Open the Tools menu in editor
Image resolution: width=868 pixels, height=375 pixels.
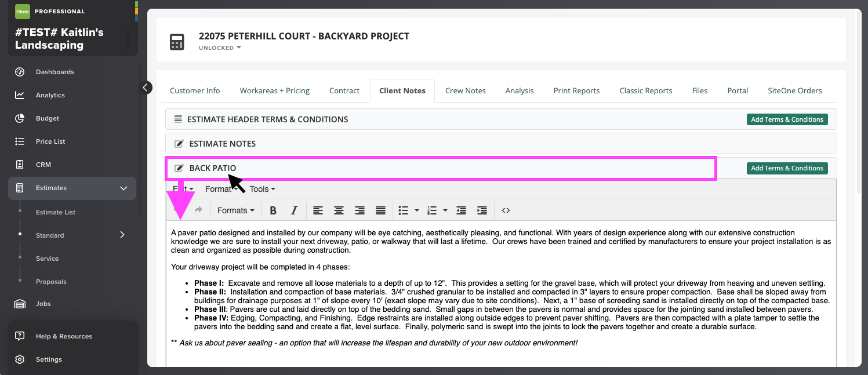pyautogui.click(x=263, y=189)
